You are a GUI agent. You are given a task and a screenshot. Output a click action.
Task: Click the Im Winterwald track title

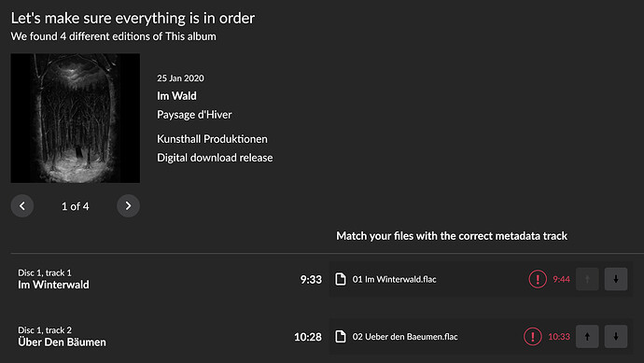[x=53, y=285]
